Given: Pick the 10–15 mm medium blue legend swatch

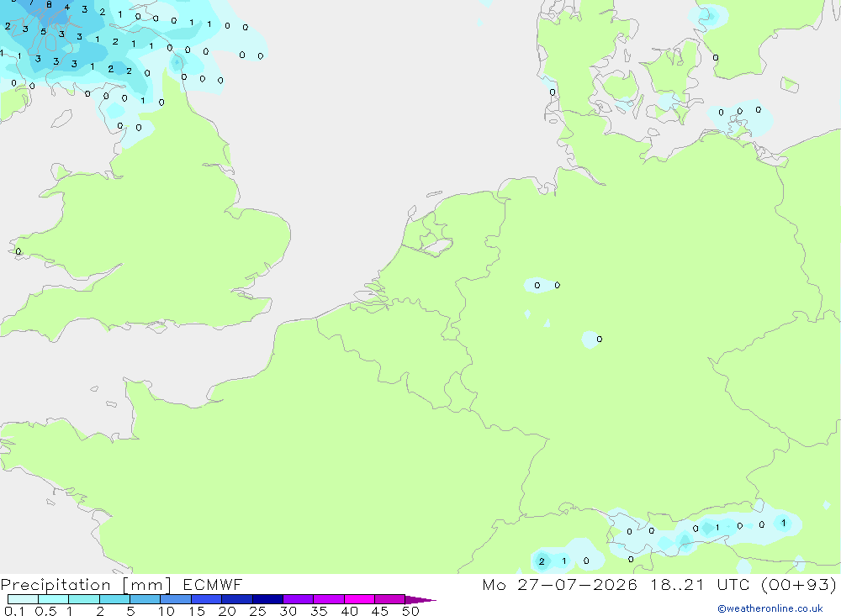Looking at the screenshot, I should tap(176, 599).
